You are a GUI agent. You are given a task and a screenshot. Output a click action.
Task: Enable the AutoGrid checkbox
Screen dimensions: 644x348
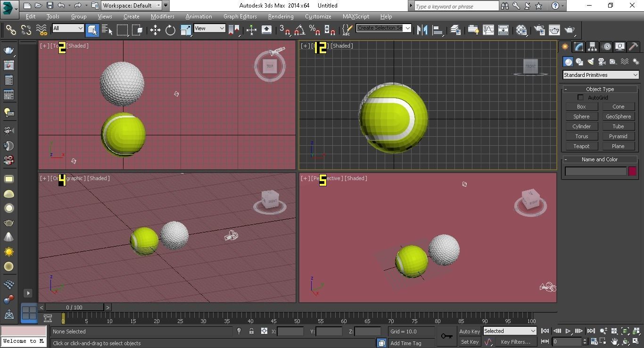581,98
